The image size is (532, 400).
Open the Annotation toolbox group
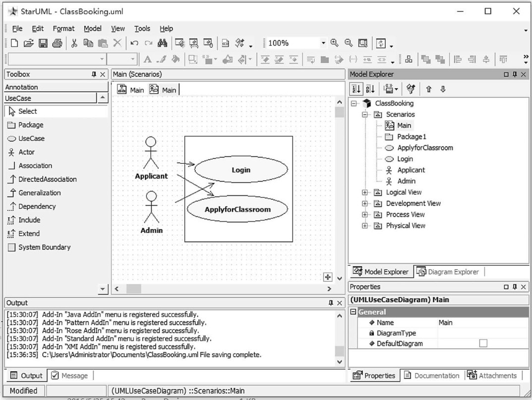pos(56,87)
